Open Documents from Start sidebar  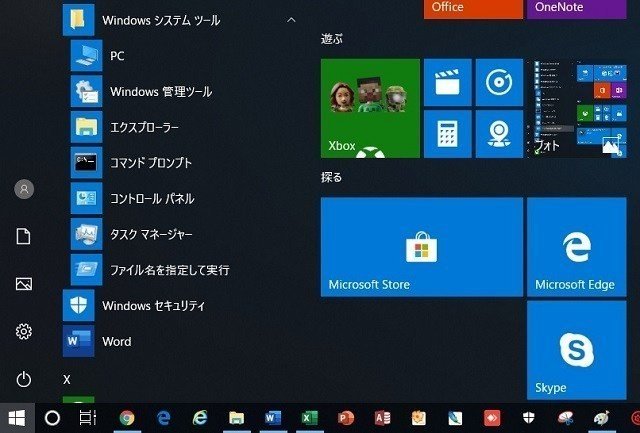23,236
